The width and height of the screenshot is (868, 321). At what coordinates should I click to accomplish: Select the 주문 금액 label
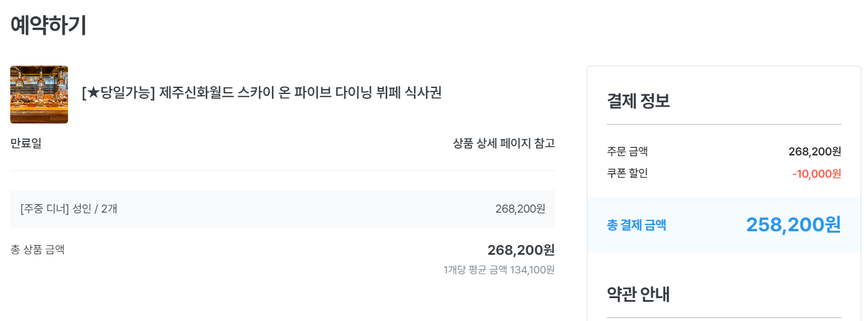point(627,151)
